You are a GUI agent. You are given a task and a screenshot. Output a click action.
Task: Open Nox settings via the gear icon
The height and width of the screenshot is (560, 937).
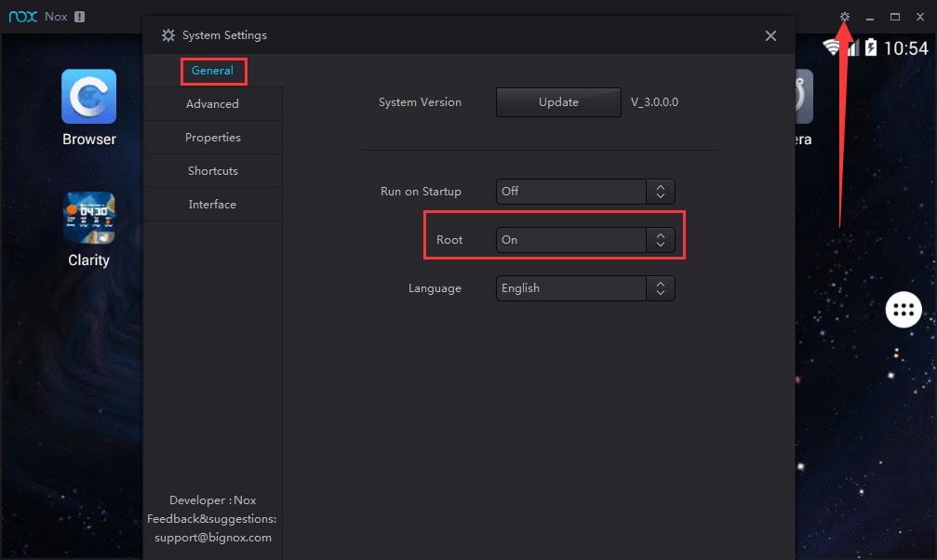[844, 16]
